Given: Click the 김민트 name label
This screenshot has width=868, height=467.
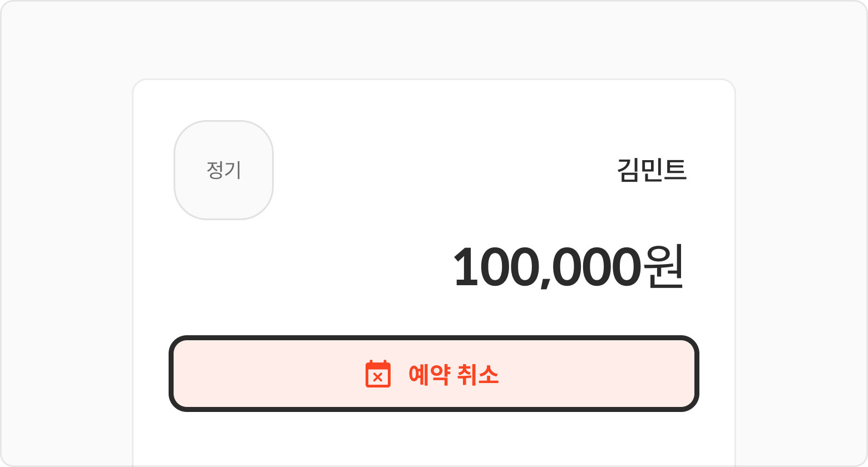Looking at the screenshot, I should tap(652, 170).
